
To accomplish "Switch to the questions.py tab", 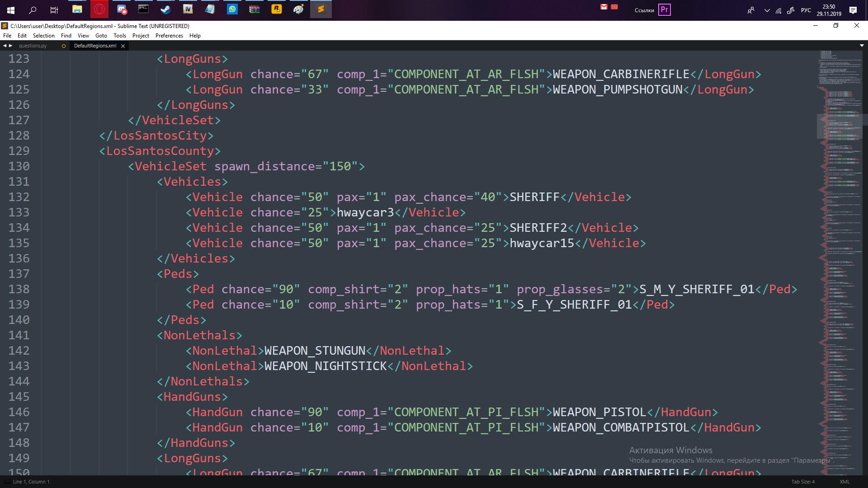I will point(33,46).
